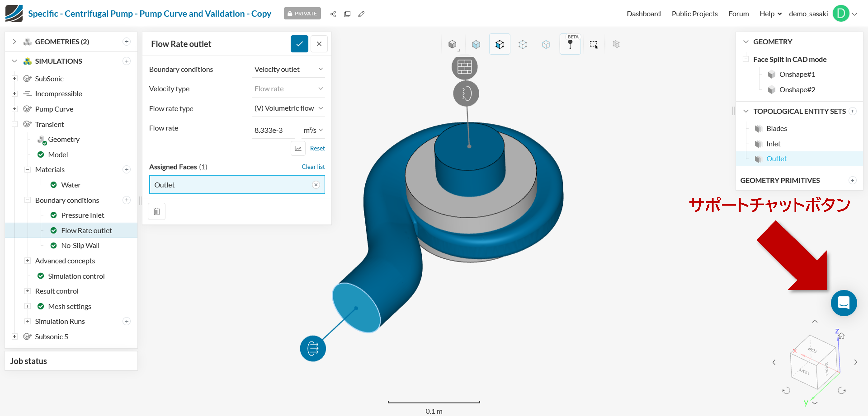Viewport: 868px width, 416px height.
Task: Click the box selection tool icon
Action: [593, 44]
